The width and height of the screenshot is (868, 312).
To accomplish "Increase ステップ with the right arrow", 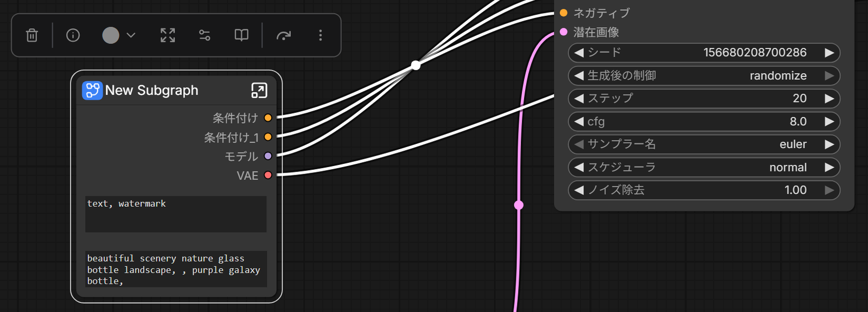I will [x=829, y=98].
